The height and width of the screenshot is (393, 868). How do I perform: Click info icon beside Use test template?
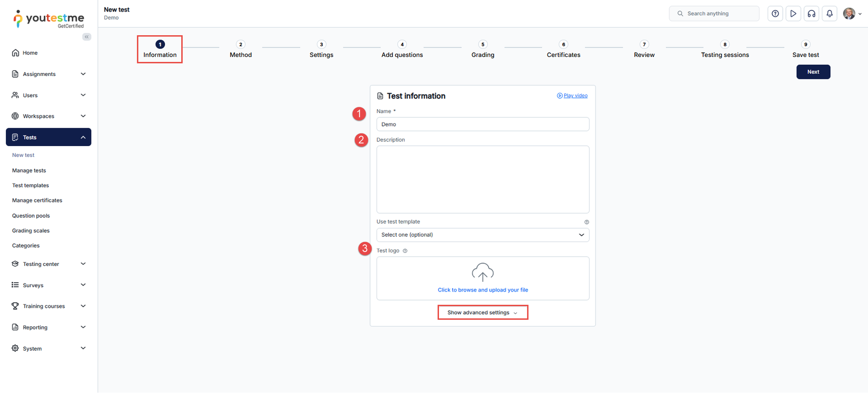[x=586, y=222]
